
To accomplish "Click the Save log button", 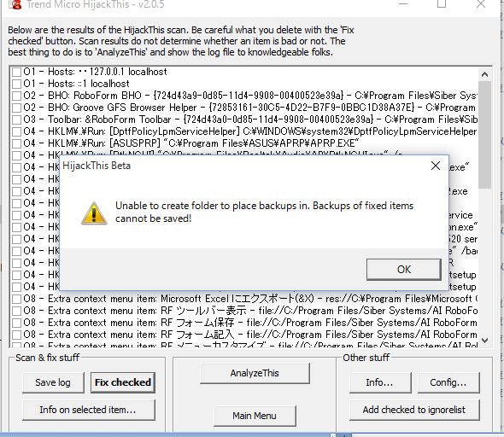I will point(53,382).
